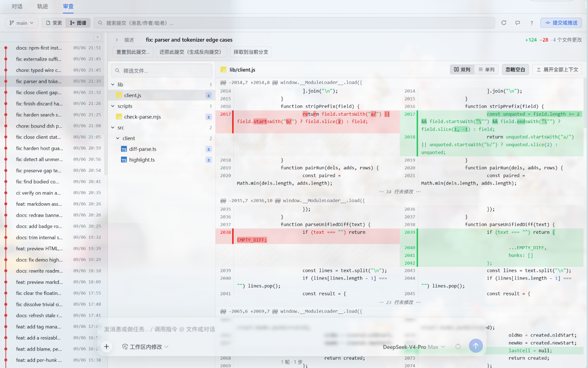Focus the 筛选文件 filter input
Screen dimensions: 588x368
click(x=161, y=71)
